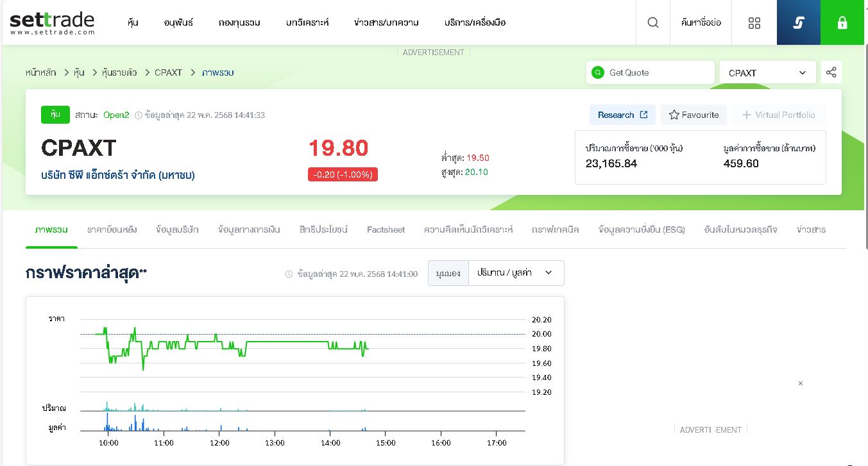Viewport: 868px width, 466px height.
Task: Click the green padlock login icon
Action: 842,22
